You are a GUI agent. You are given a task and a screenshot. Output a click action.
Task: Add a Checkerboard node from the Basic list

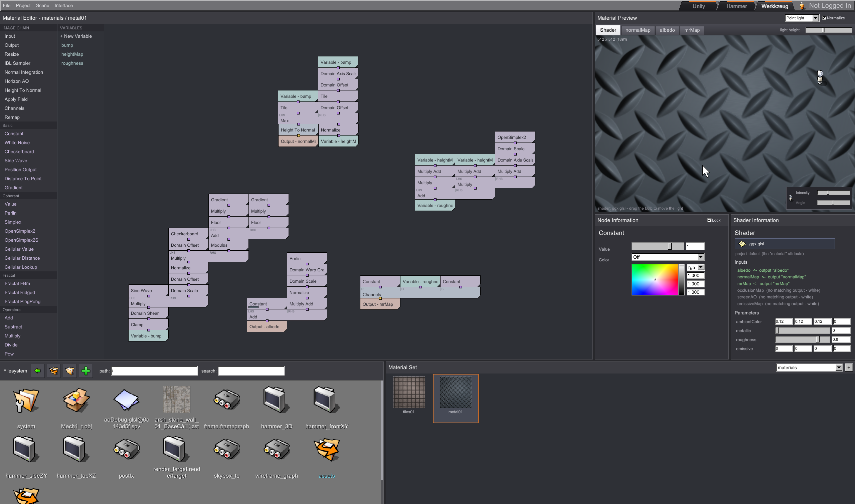(x=19, y=152)
